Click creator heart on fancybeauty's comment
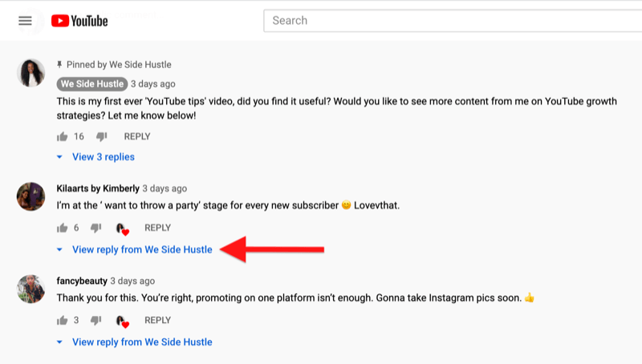The height and width of the screenshot is (364, 642). click(x=123, y=322)
